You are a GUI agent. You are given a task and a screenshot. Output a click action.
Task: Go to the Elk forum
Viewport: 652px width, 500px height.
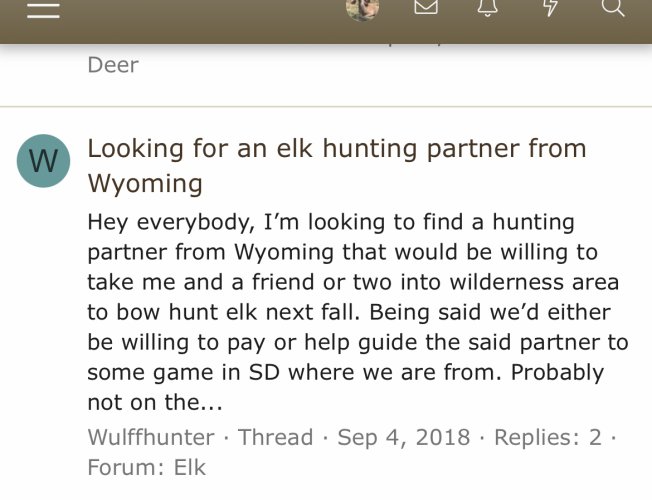click(190, 467)
